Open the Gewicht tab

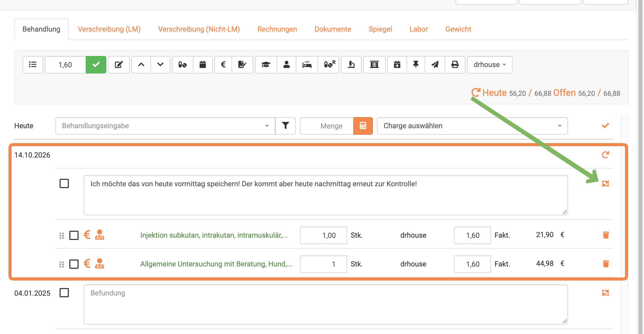(458, 29)
